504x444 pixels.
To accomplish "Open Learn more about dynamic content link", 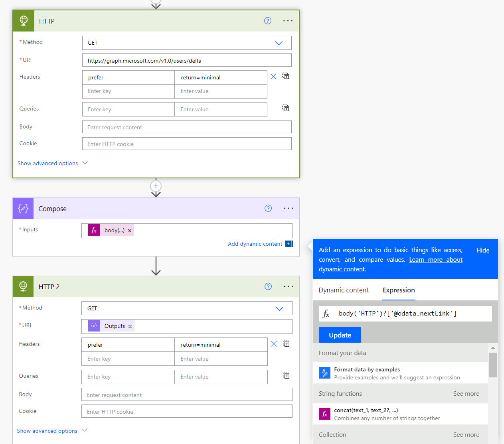I will (x=391, y=264).
